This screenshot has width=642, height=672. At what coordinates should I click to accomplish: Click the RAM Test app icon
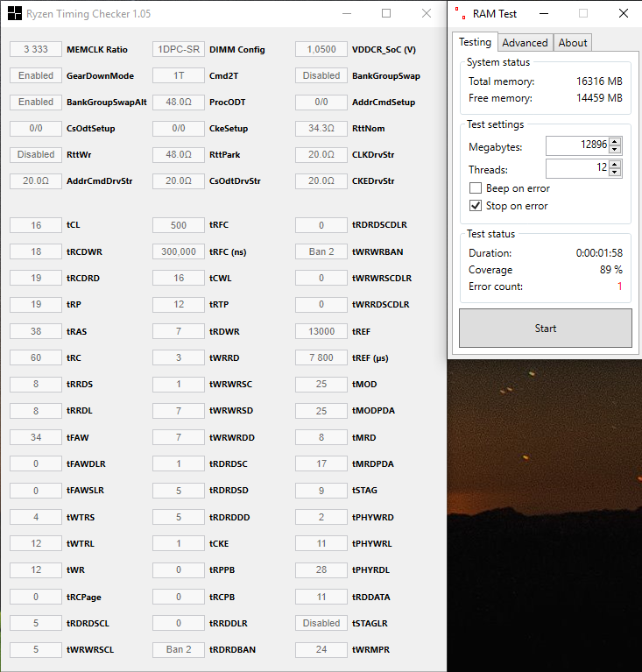pos(461,13)
